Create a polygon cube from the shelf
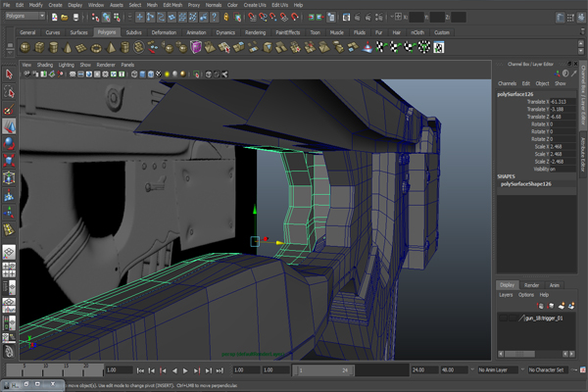 coord(39,48)
